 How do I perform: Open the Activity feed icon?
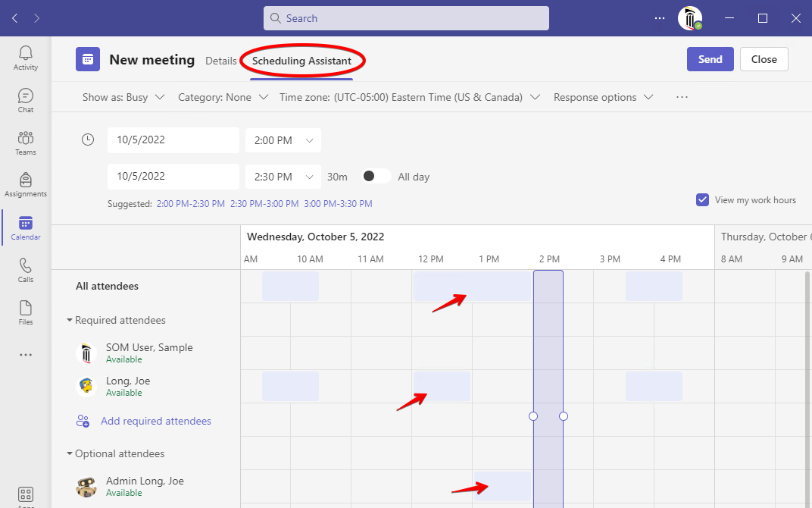(26, 58)
